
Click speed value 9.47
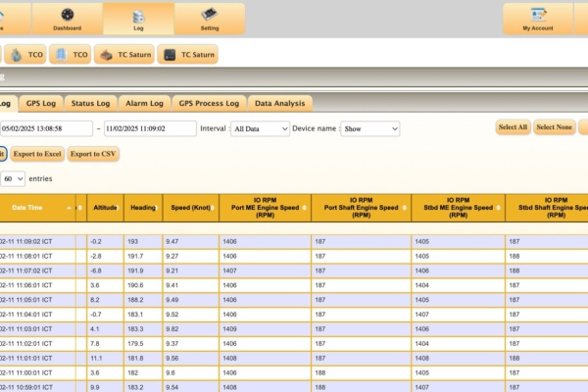[172, 242]
